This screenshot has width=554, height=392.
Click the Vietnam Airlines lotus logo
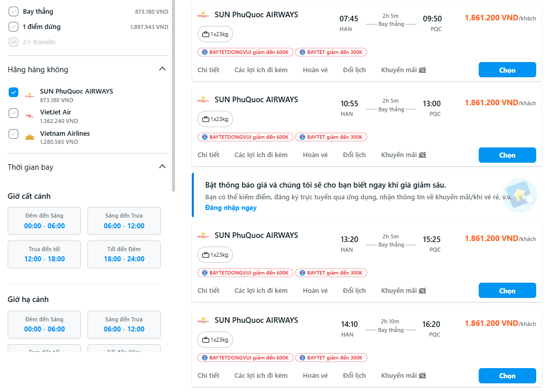[30, 137]
